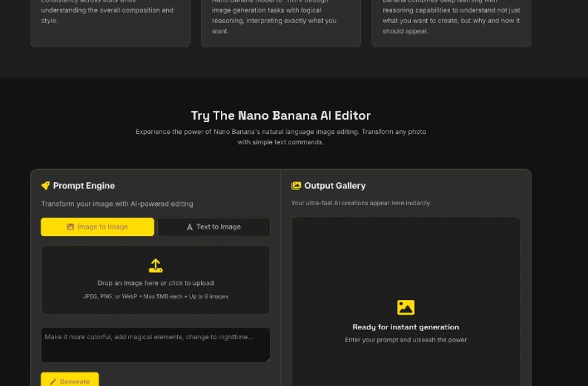Click the icon on the Generate button

tap(53, 381)
